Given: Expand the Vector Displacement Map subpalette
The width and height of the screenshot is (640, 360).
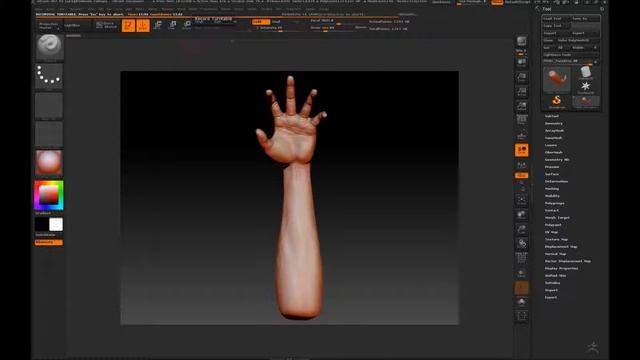Looking at the screenshot, I should [568, 261].
